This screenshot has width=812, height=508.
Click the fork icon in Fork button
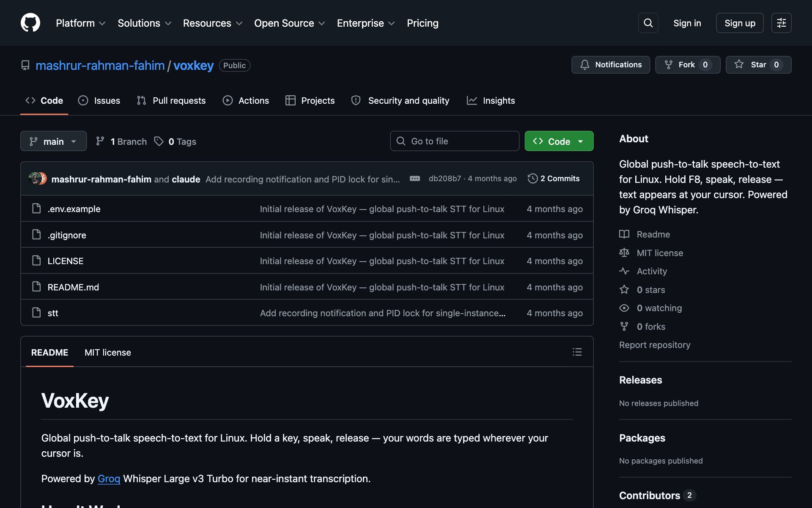coord(668,65)
